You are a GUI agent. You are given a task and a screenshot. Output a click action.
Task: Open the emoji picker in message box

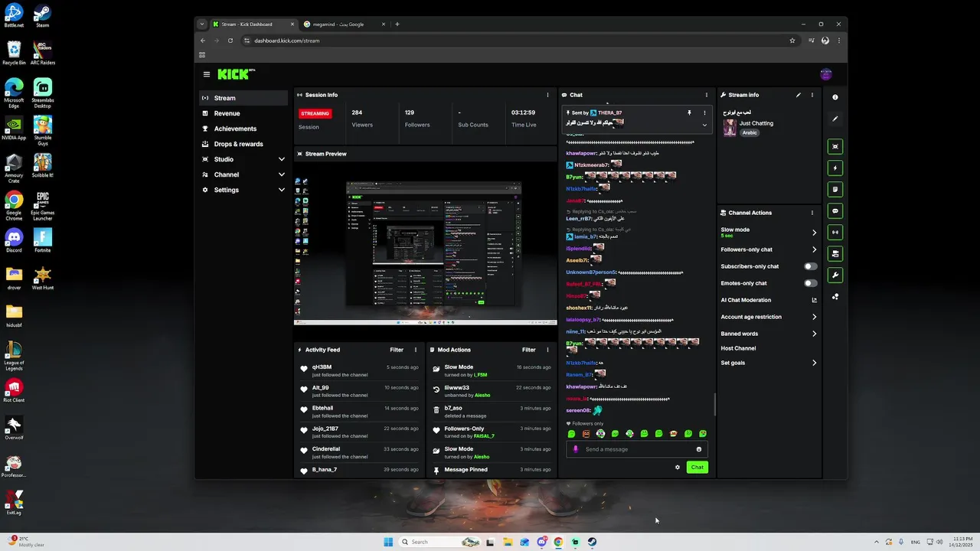click(x=699, y=449)
